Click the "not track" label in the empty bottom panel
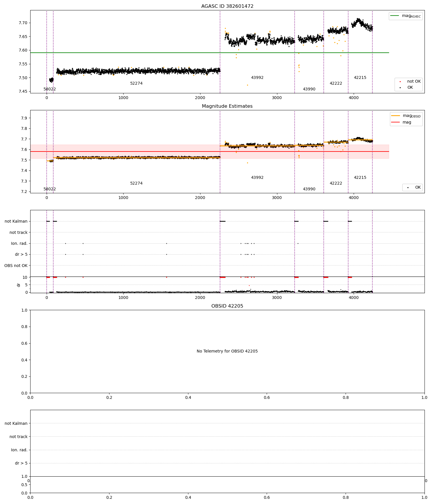This screenshot has width=432, height=504. coord(18,437)
